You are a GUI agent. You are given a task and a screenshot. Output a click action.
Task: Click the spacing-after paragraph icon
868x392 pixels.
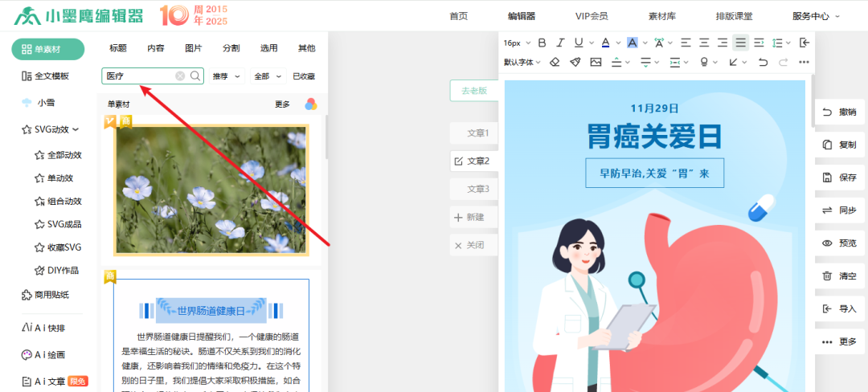pyautogui.click(x=645, y=62)
